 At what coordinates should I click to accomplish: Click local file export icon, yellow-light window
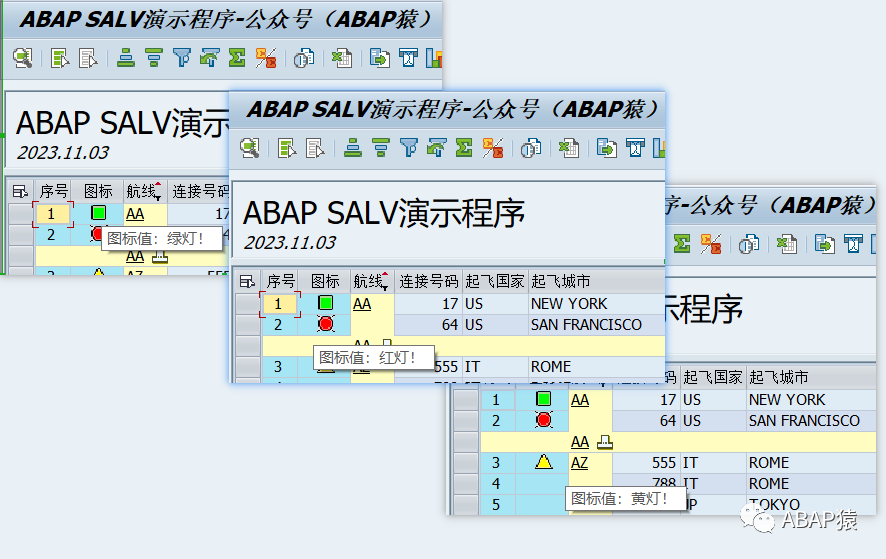click(824, 244)
